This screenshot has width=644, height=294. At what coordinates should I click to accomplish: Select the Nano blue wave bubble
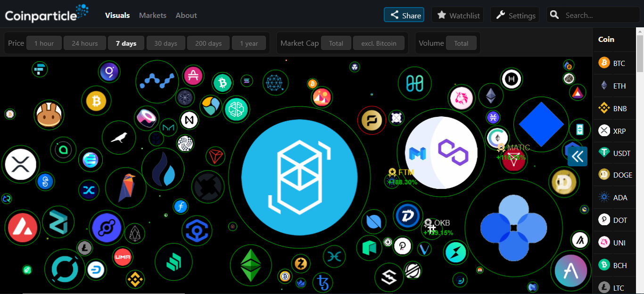tap(157, 82)
